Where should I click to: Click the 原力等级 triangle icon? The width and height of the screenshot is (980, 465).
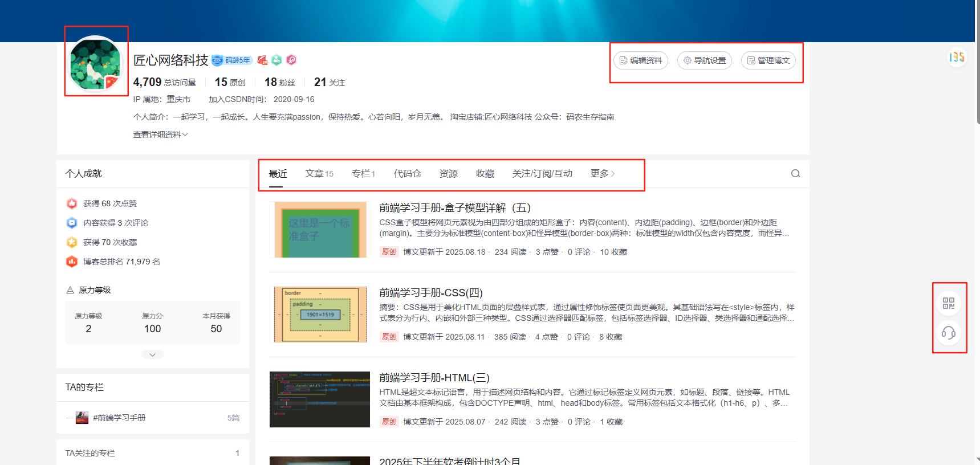pyautogui.click(x=70, y=290)
